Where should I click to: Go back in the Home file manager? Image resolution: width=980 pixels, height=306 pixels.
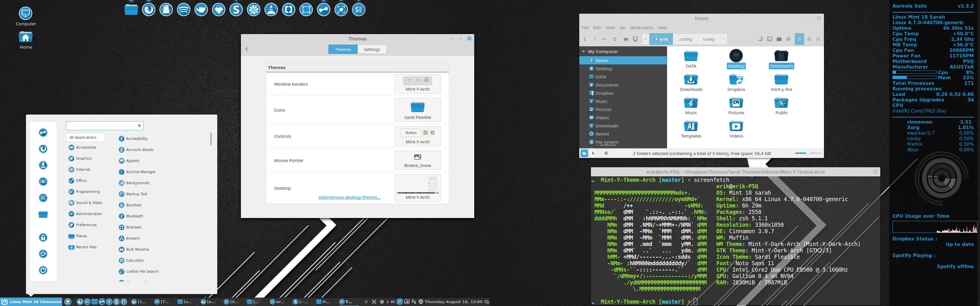point(585,39)
